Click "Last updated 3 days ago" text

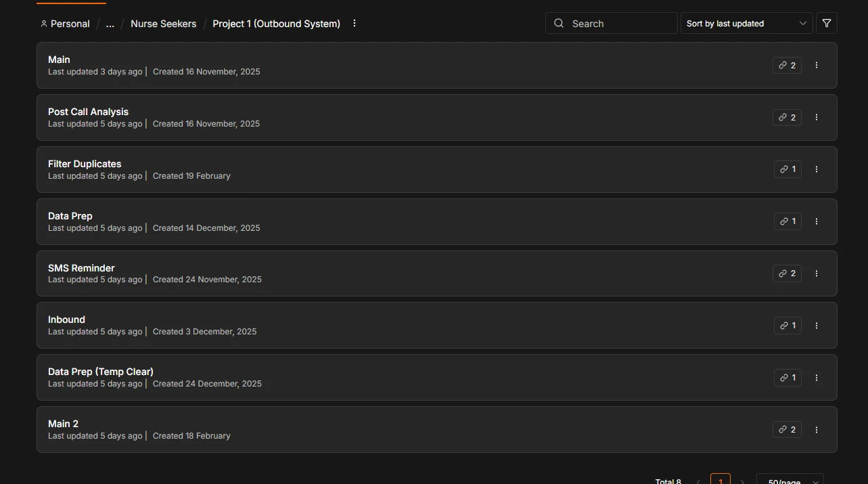tap(95, 72)
